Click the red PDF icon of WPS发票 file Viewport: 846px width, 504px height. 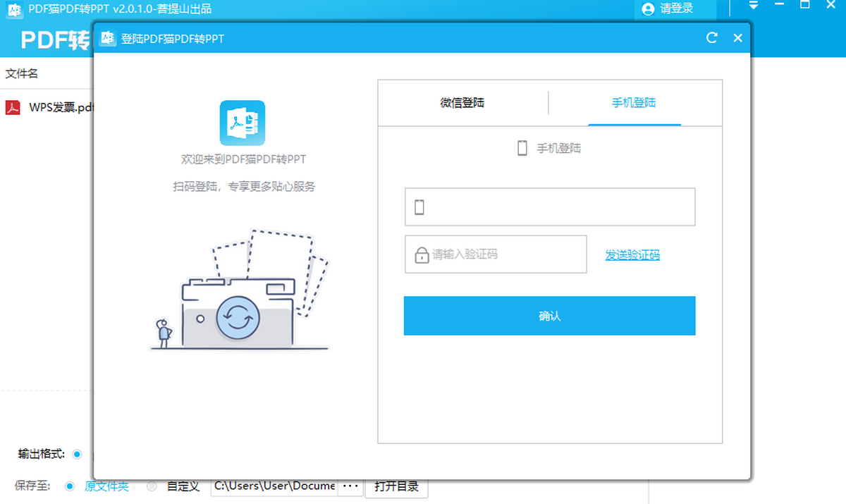point(13,108)
